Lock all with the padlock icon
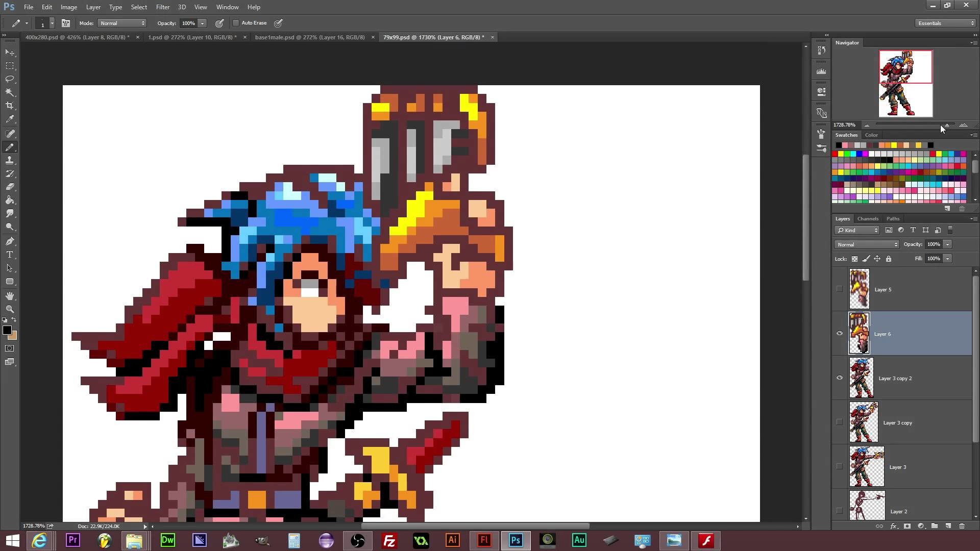The image size is (980, 551). 889,259
